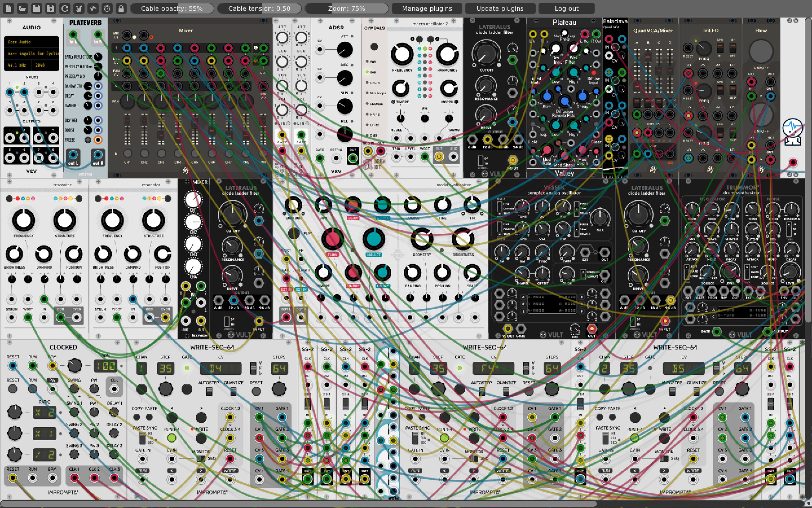Screen dimensions: 812x508
Task: Click the HARMONICS knob on macro oscillator 2
Action: pyautogui.click(x=447, y=54)
